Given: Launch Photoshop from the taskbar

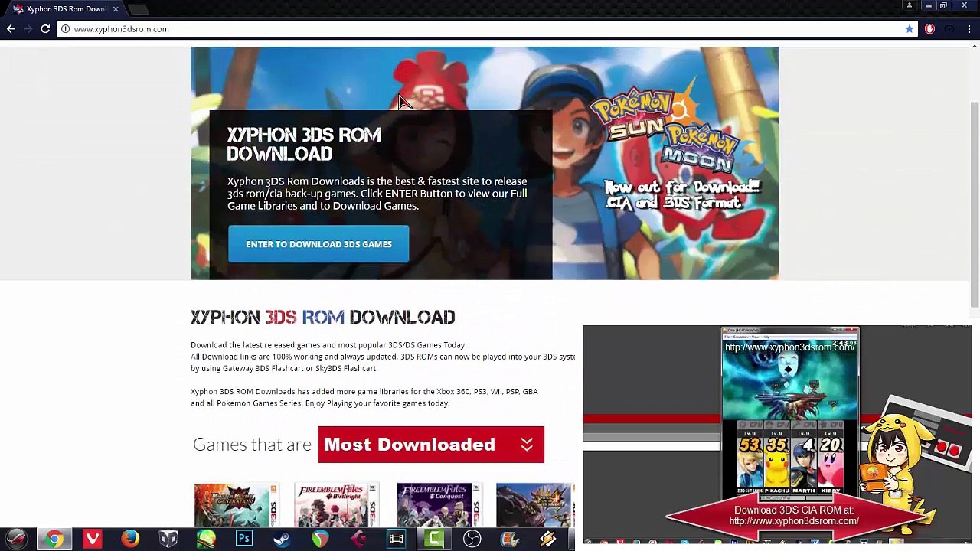Looking at the screenshot, I should tap(243, 540).
